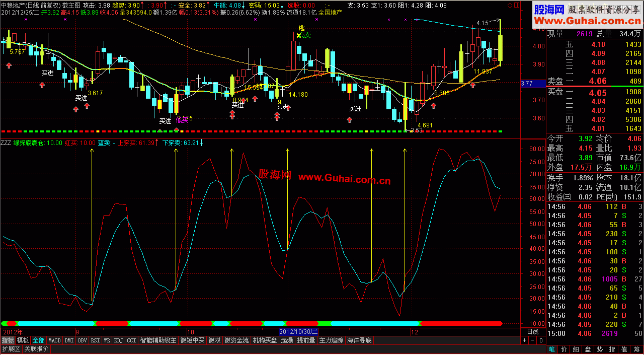Click buy-one price 4.05 in 买盘
Image resolution: width=644 pixels, height=355 pixels.
(598, 93)
